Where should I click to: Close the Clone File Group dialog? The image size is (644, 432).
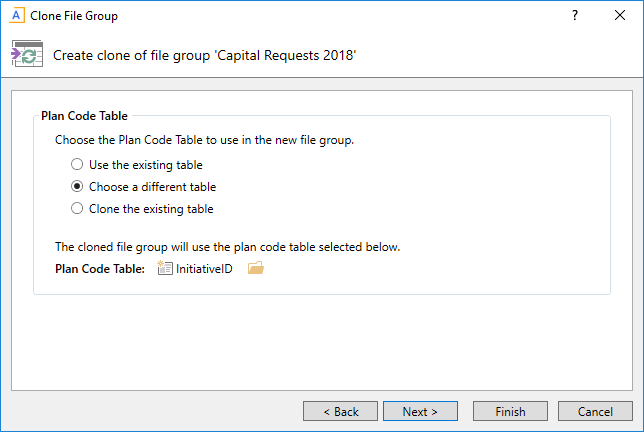[621, 16]
